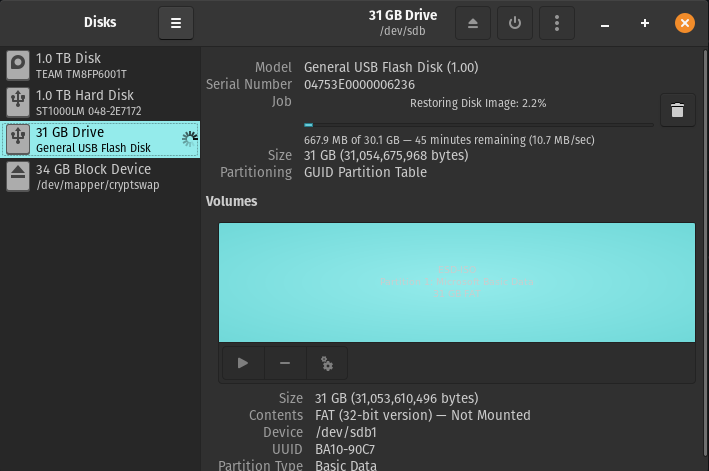Open the Disks application hamburger menu
709x471 pixels.
[x=176, y=23]
